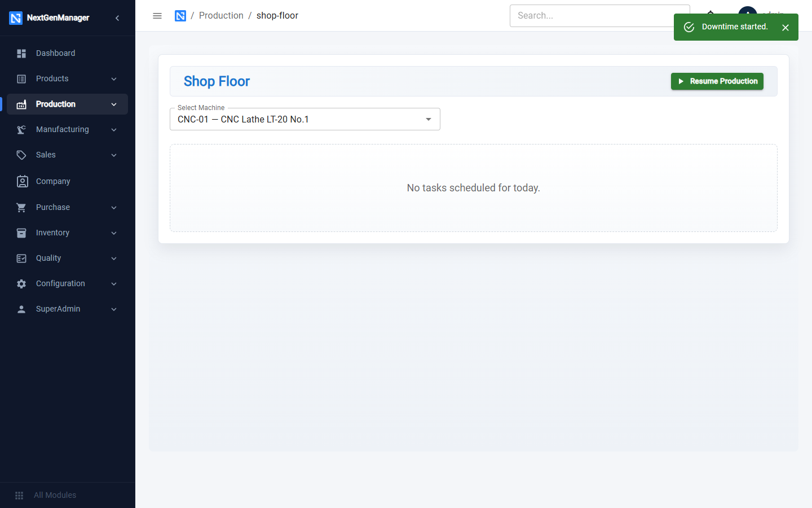Expand the Configuration submenu chevron

coord(114,284)
